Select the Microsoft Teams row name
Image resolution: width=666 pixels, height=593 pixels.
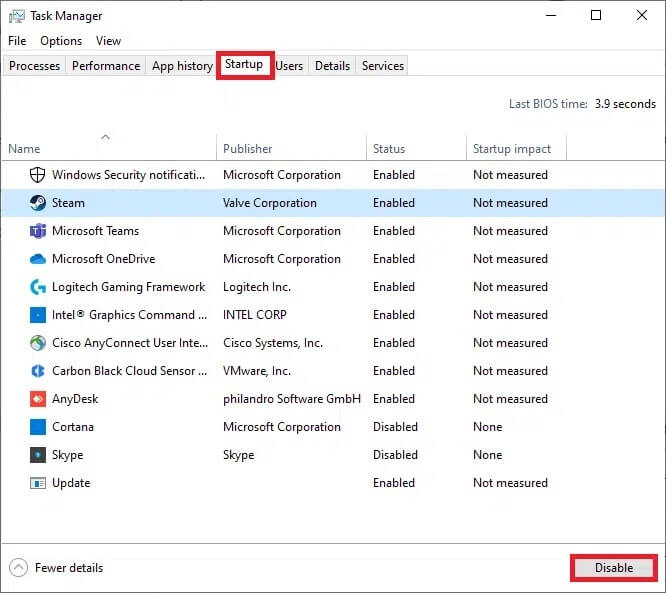coord(96,231)
